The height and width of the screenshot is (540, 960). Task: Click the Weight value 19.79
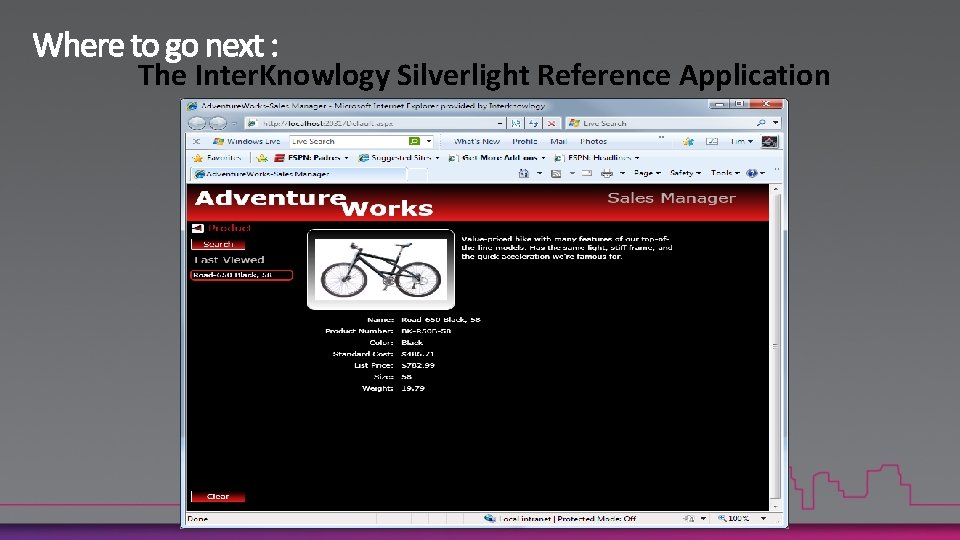(413, 389)
